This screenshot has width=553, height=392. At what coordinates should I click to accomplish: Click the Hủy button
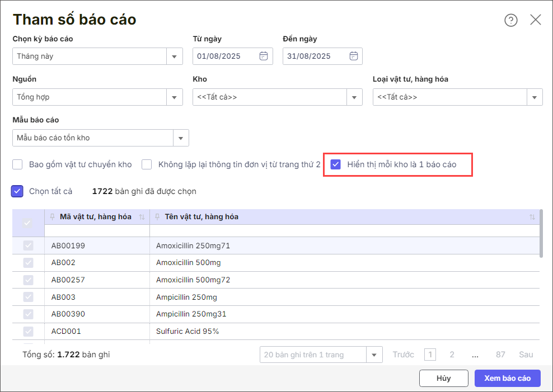(x=443, y=378)
